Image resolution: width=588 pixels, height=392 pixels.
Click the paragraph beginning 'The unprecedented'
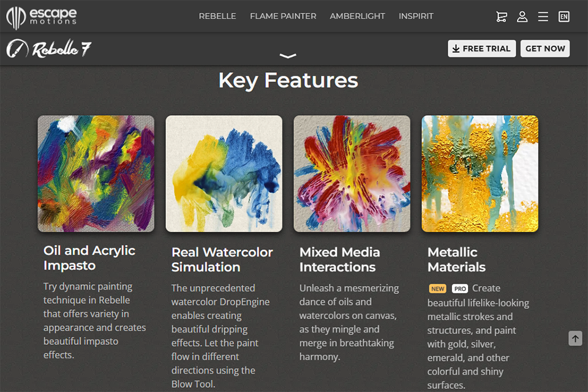click(221, 336)
